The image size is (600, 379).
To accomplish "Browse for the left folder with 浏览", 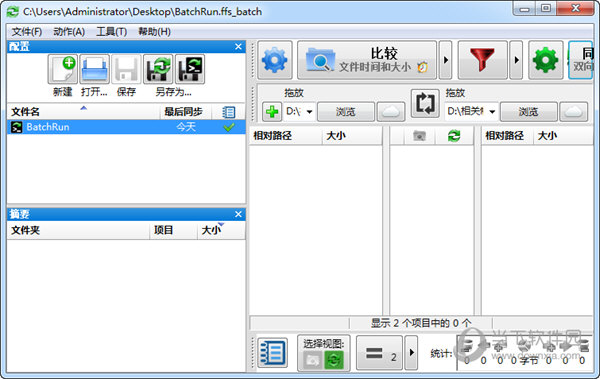I will tap(346, 112).
